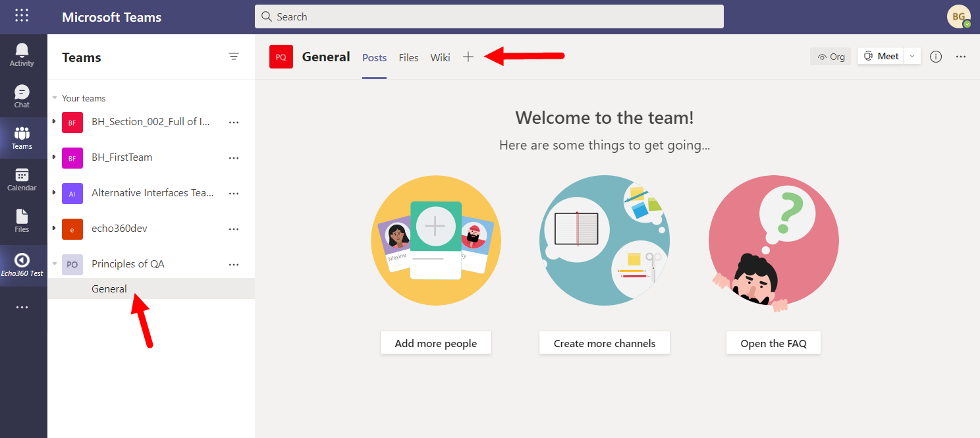
Task: Select the BH_FirstTeam name
Action: click(x=122, y=157)
